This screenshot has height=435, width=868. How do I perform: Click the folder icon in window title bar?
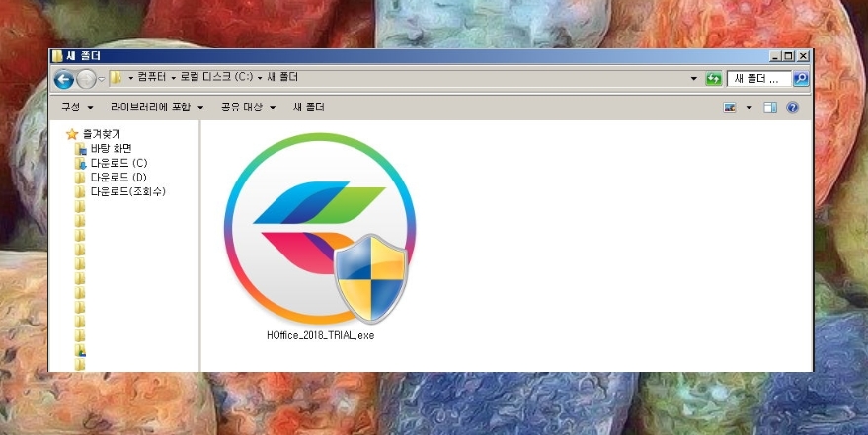[57, 56]
